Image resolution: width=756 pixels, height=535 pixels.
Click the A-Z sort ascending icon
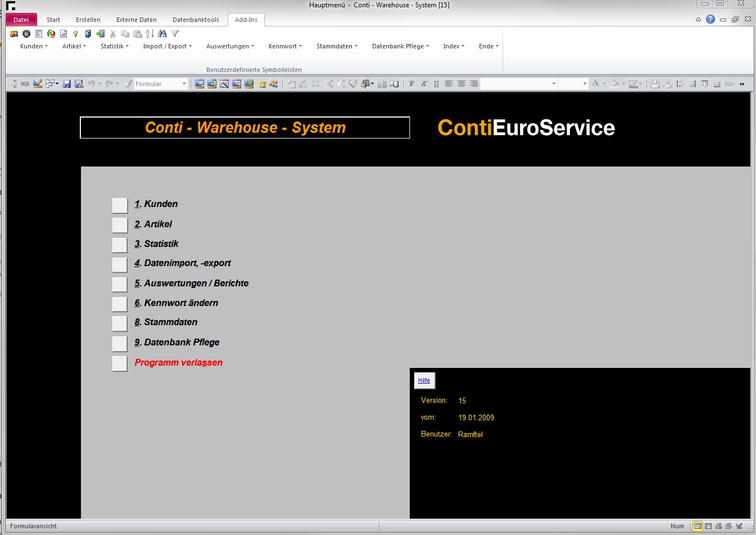(150, 34)
